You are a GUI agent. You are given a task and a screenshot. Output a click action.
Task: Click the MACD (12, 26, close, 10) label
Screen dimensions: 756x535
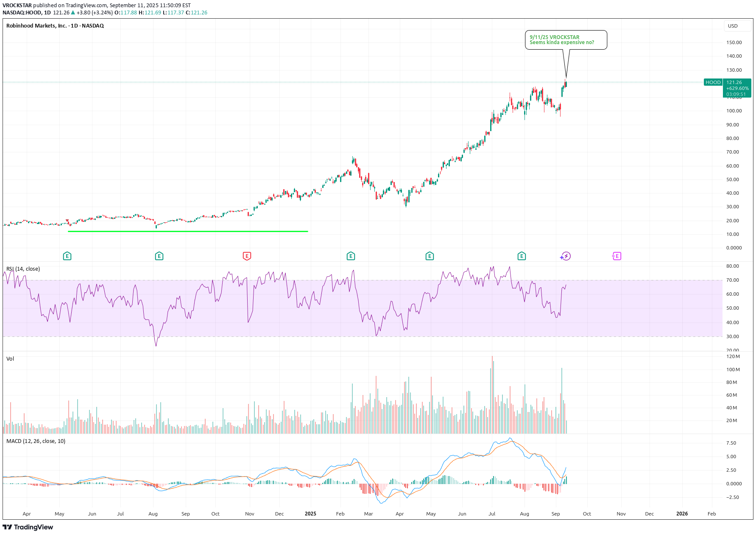click(x=36, y=441)
